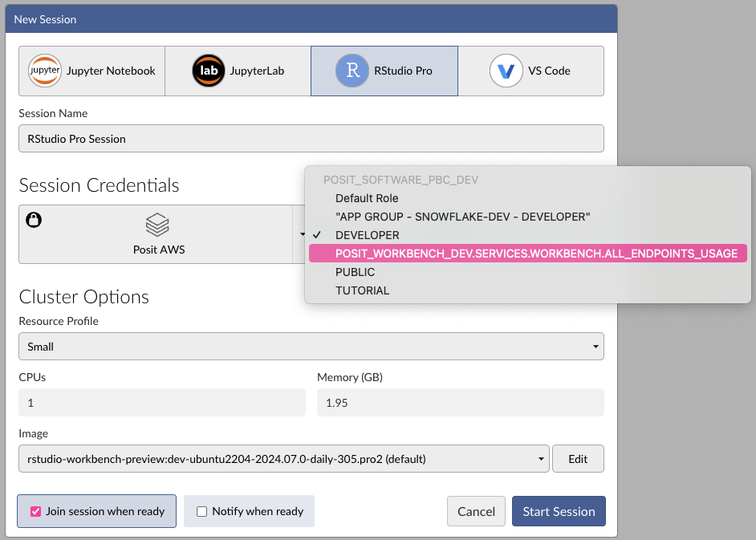Click the Cluster Options heading
The image size is (756, 540).
[84, 297]
